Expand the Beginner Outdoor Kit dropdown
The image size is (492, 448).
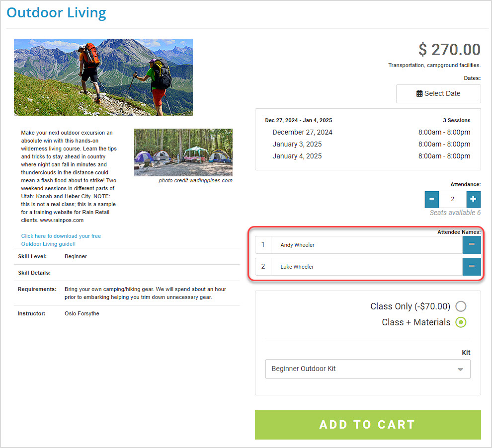tap(368, 369)
